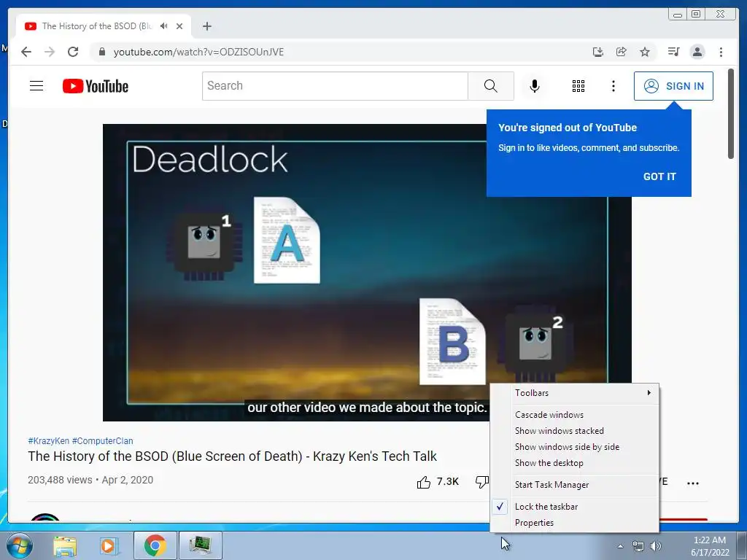Screen dimensions: 747x560
Task: Toggle the Lock the taskbar option
Action: point(575,507)
